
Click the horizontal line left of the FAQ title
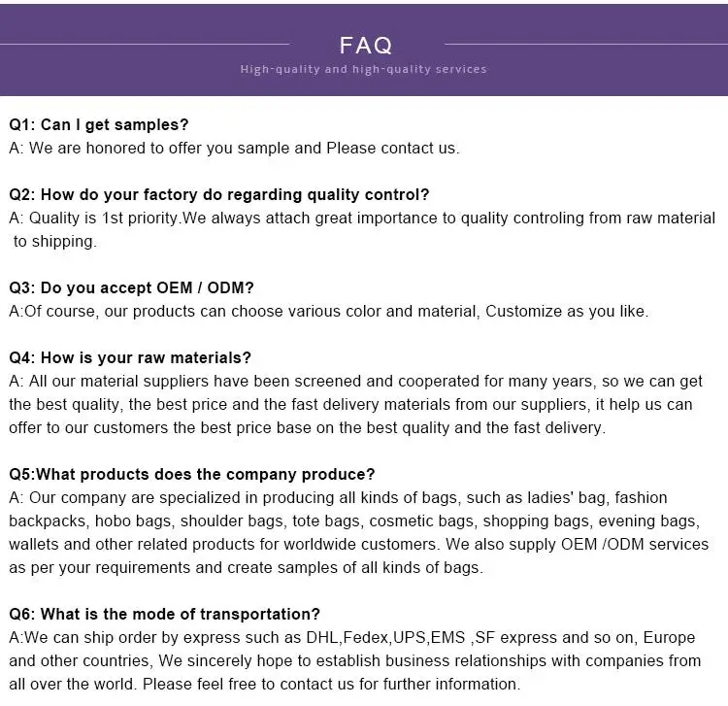point(146,44)
